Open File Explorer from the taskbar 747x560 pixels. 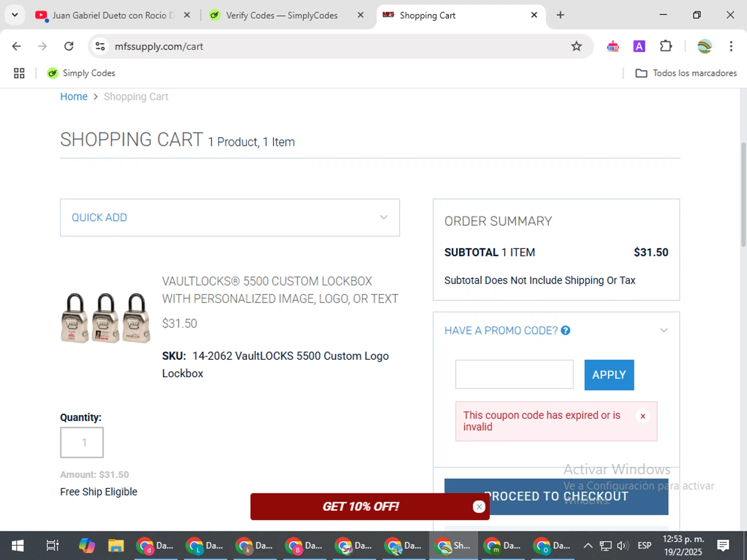pyautogui.click(x=116, y=546)
